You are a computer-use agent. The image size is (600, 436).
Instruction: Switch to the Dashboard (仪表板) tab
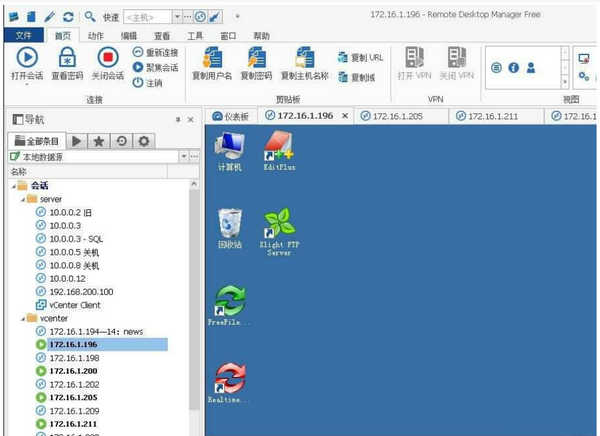tap(230, 116)
